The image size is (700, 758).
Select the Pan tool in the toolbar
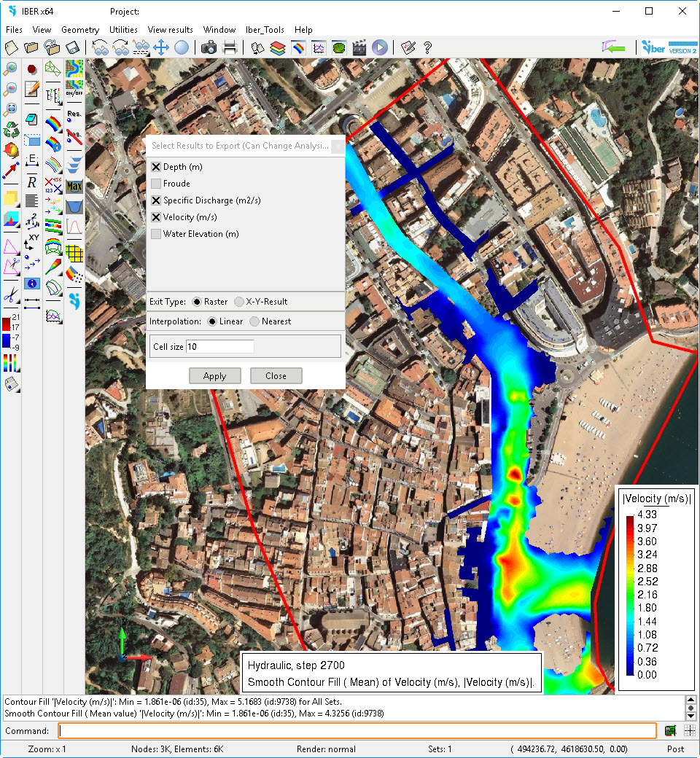pos(161,47)
